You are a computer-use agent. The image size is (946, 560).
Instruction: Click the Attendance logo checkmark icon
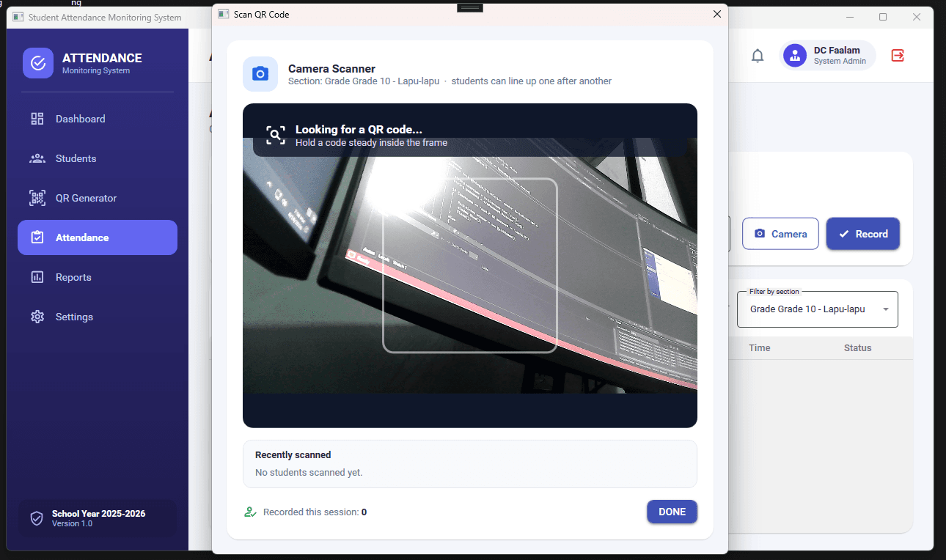38,63
